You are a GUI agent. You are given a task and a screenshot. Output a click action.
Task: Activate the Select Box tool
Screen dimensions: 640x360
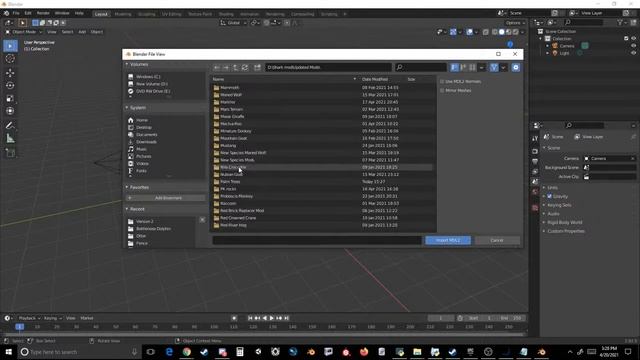[x=10, y=46]
